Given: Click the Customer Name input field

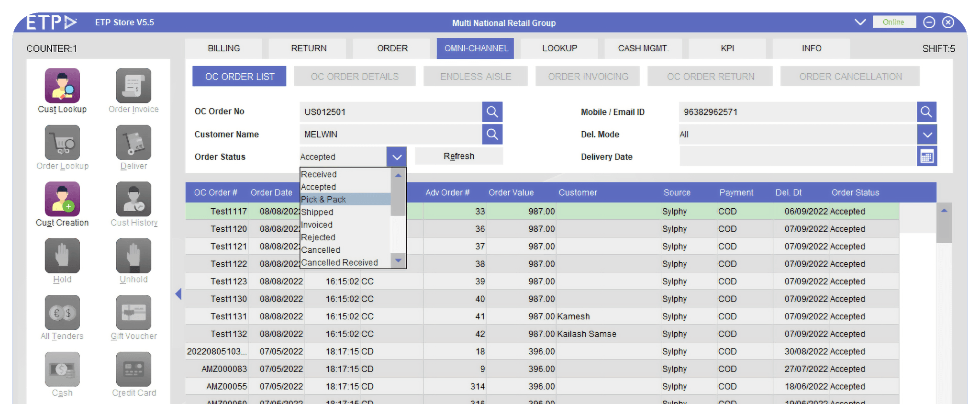Looking at the screenshot, I should (x=390, y=135).
